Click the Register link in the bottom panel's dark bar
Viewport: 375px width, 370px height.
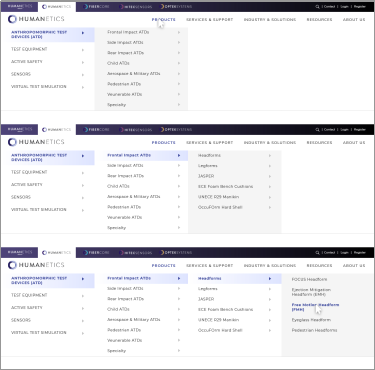click(360, 253)
